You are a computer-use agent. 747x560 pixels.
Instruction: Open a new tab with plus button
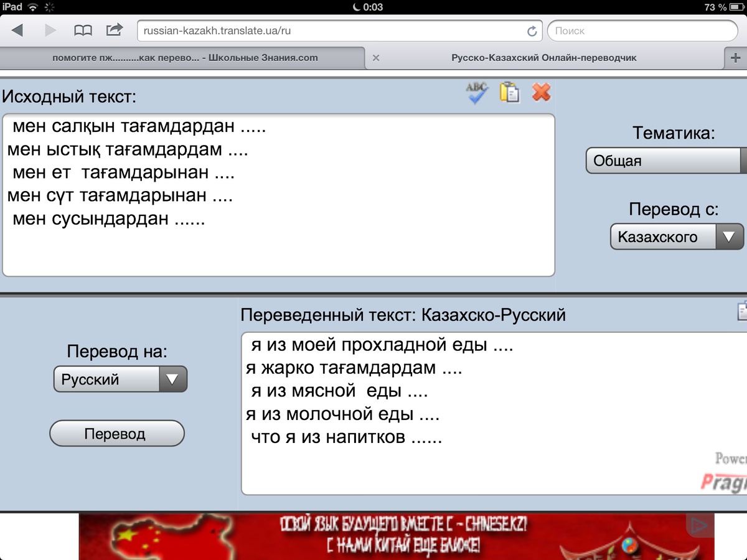(735, 58)
